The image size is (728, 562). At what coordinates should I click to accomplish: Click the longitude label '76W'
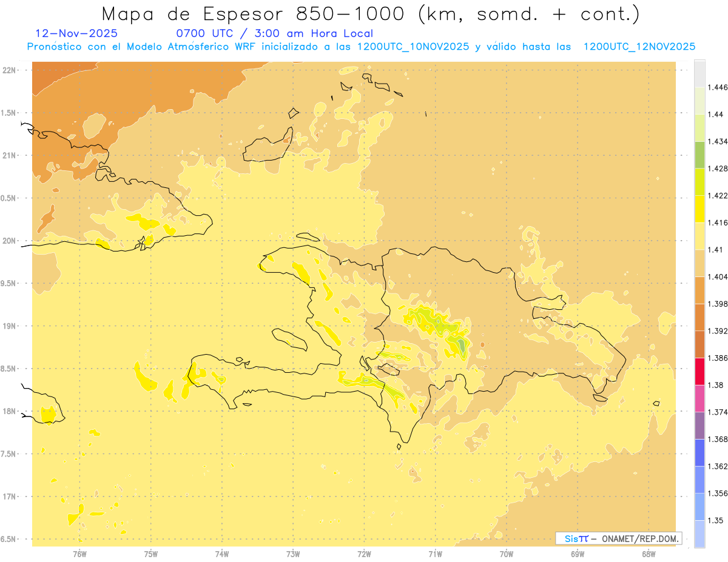coord(79,554)
